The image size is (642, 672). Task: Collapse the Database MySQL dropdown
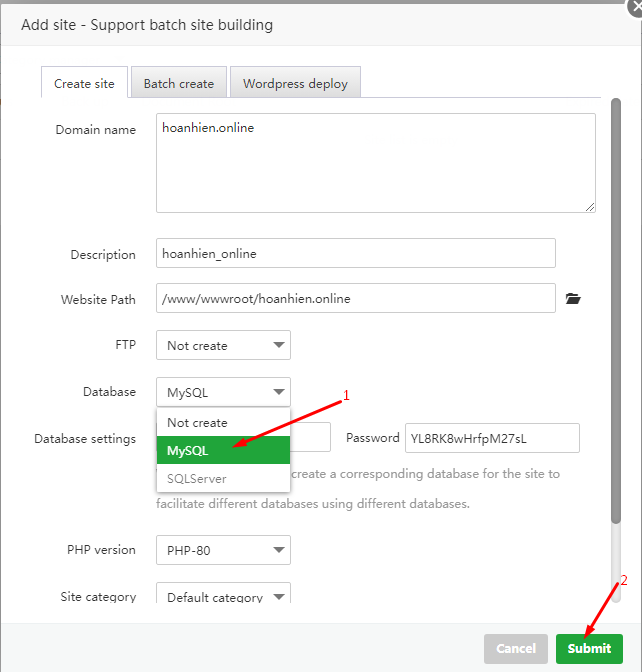tap(223, 392)
